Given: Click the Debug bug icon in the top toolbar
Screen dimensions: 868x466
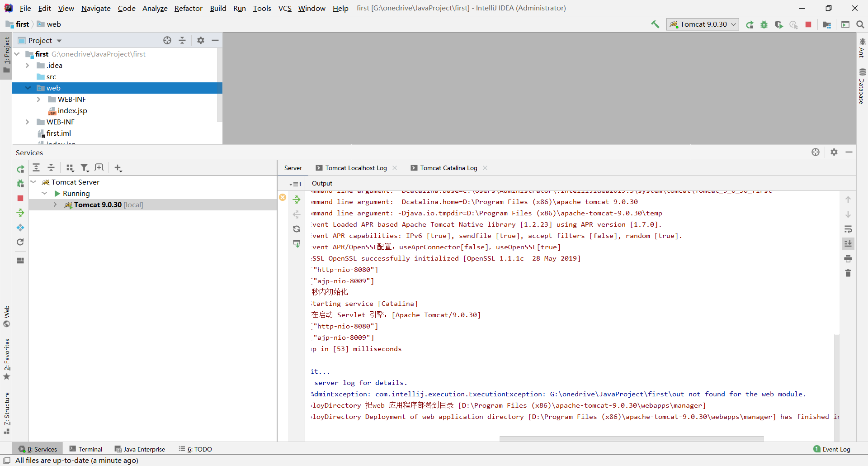Looking at the screenshot, I should (764, 25).
